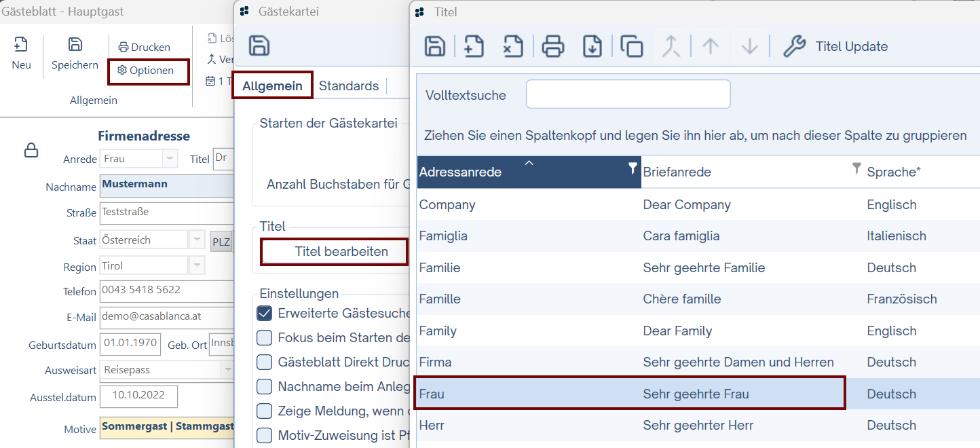
Task: Select the Allgemein tab in Gästekartei
Action: coord(272,86)
